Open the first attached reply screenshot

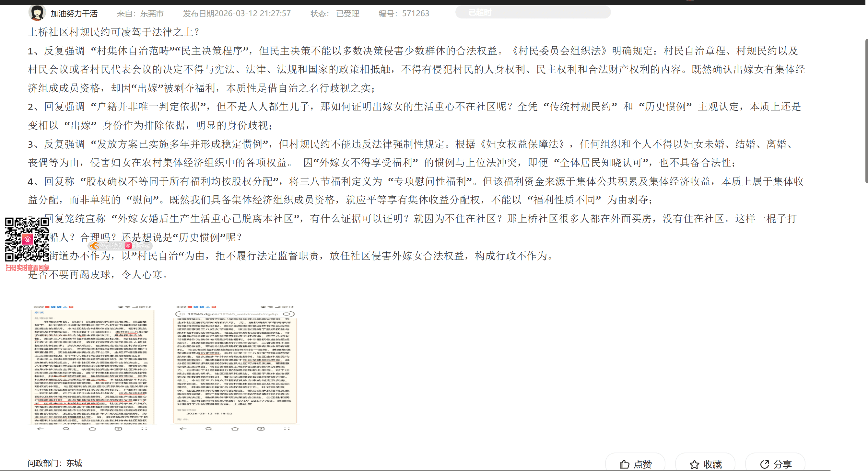click(92, 368)
